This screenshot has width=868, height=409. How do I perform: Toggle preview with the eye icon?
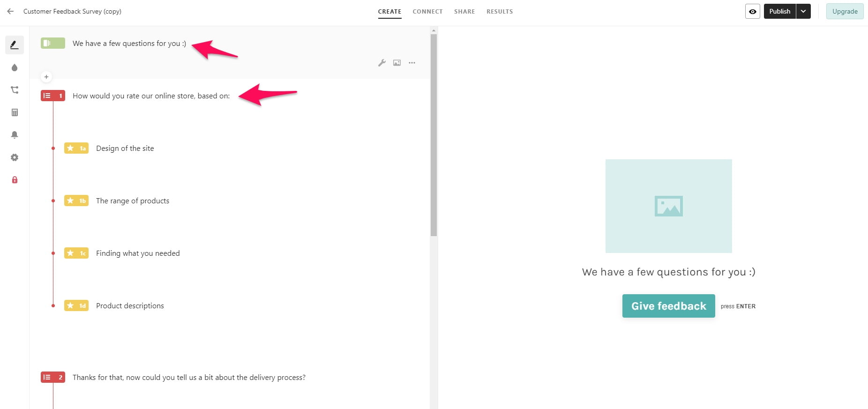tap(752, 11)
